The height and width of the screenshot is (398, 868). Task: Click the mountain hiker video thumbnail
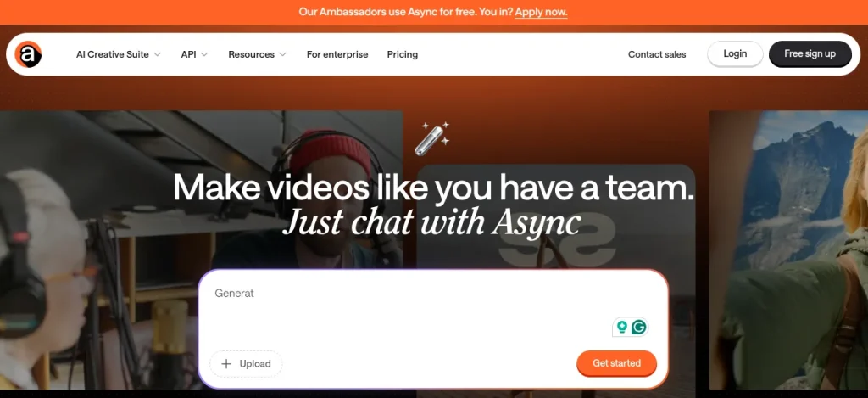(788, 249)
